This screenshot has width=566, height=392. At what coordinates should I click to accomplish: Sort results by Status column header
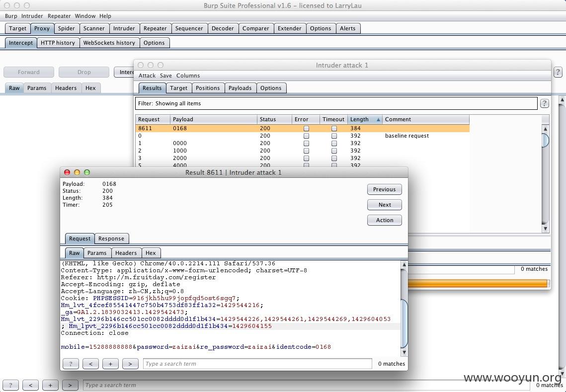click(x=274, y=119)
